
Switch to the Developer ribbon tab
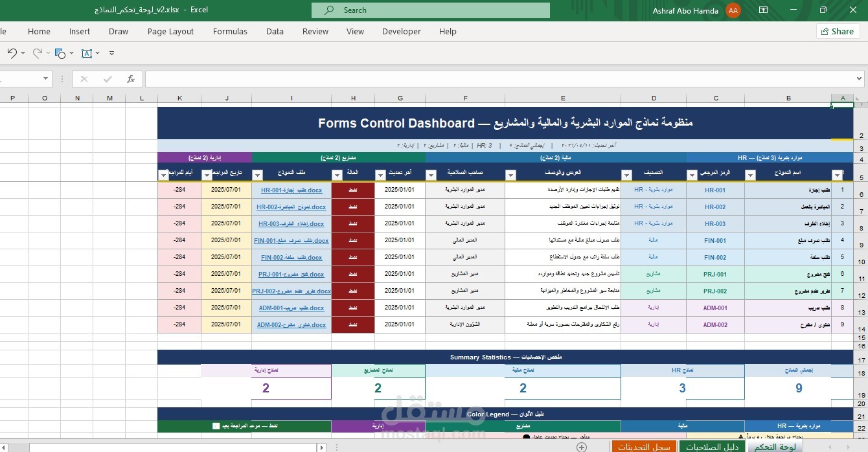point(402,31)
